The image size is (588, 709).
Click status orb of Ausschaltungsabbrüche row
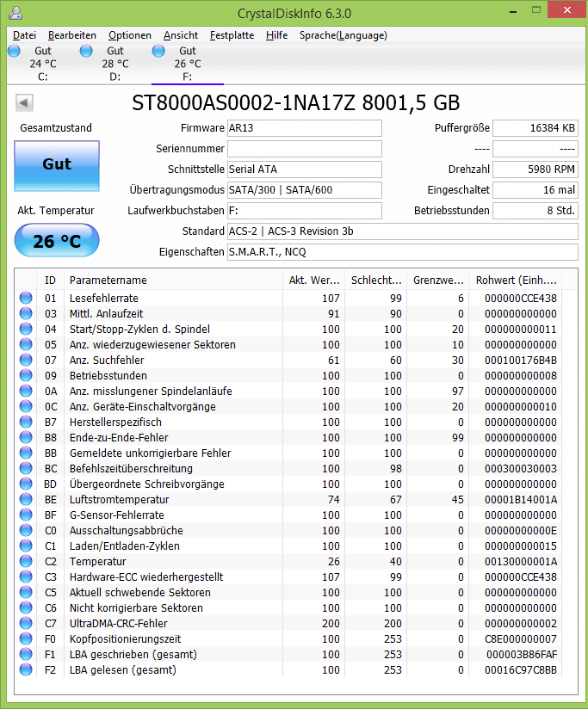26,530
